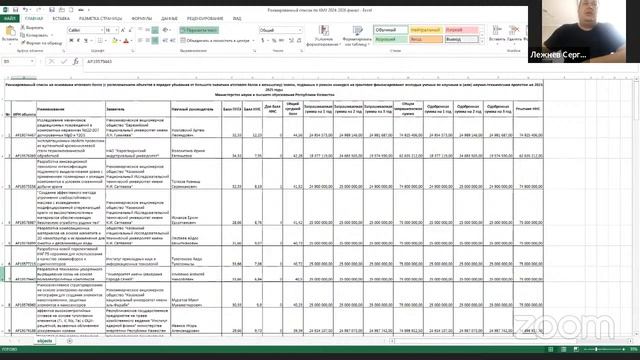The width and height of the screenshot is (640, 360).
Task: Apply the Вывод cell style
Action: [461, 40]
